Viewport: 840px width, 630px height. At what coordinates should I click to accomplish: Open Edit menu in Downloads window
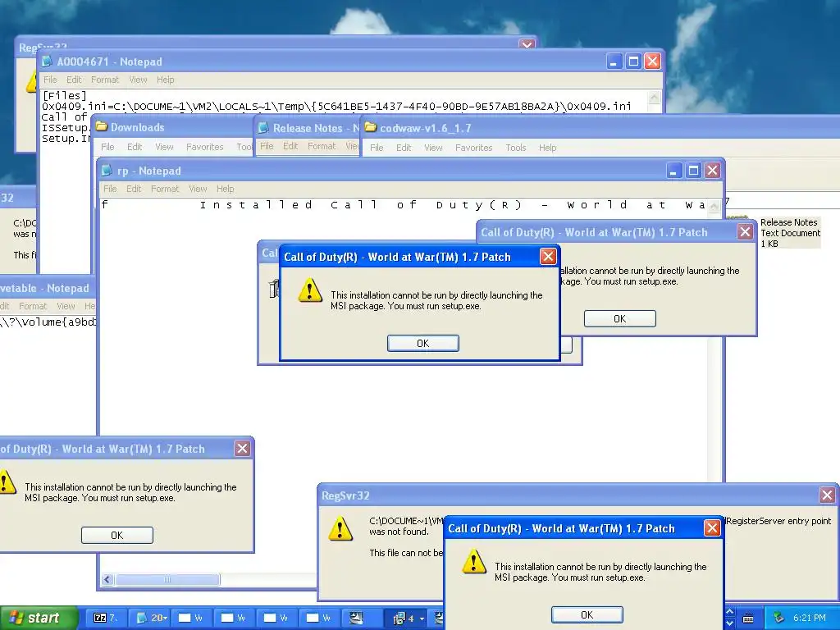pyautogui.click(x=135, y=147)
